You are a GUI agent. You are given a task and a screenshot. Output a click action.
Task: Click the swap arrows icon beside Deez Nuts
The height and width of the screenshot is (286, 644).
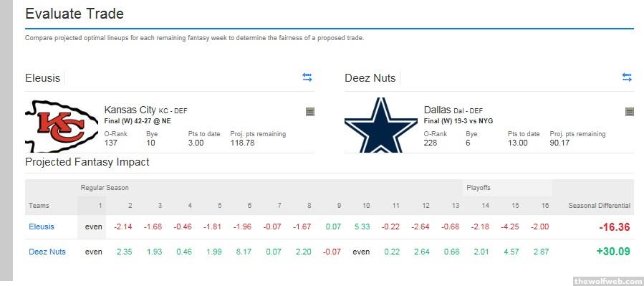pos(627,77)
